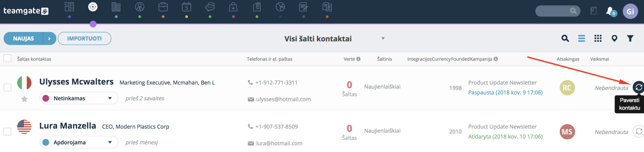Switch to map pin view
The height and width of the screenshot is (152, 644).
point(614,38)
